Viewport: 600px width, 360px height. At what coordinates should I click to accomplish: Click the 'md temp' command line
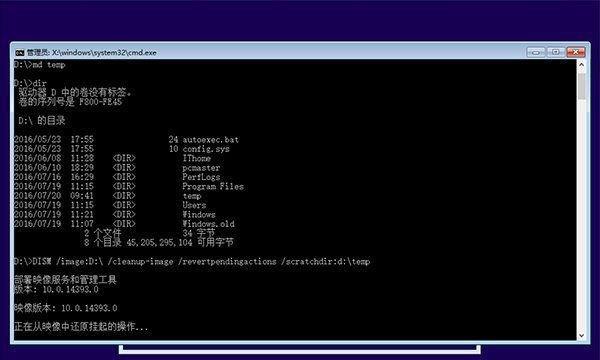point(39,65)
